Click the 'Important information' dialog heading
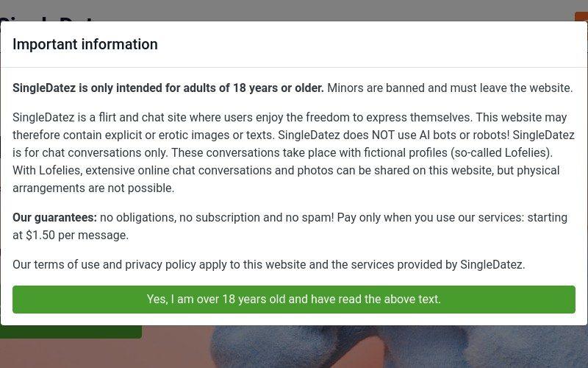This screenshot has height=368, width=588. (85, 44)
